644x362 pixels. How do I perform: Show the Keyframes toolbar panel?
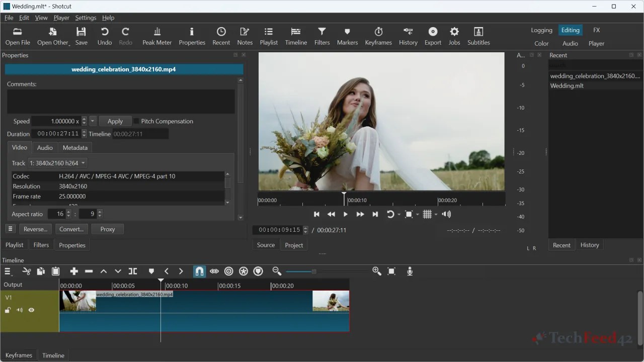click(378, 36)
